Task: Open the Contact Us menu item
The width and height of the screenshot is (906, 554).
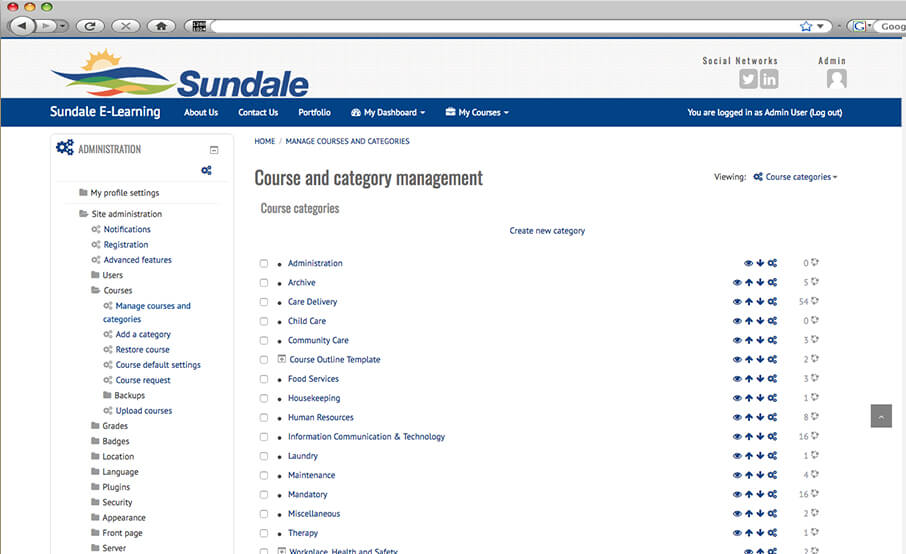Action: tap(258, 113)
